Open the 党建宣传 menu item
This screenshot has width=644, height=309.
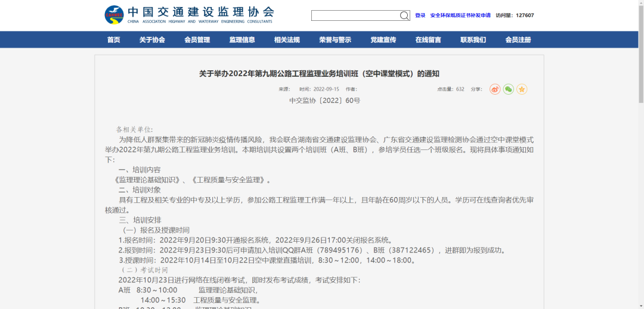point(383,40)
